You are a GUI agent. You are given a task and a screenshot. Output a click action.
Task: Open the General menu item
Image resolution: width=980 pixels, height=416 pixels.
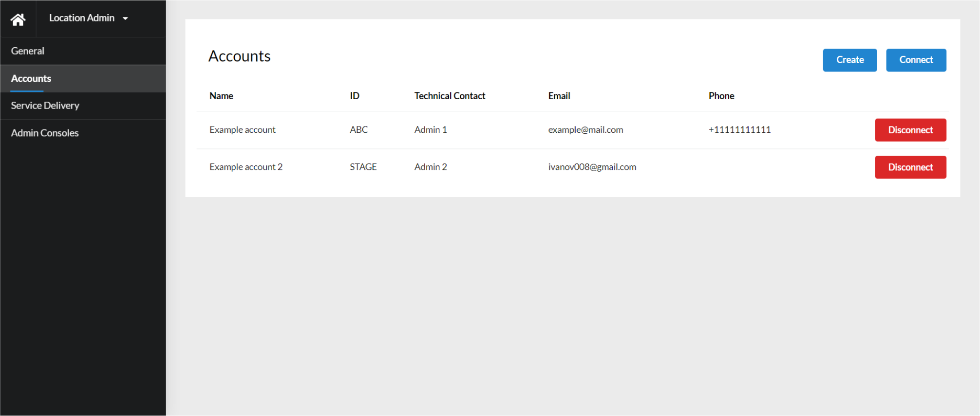pyautogui.click(x=28, y=51)
